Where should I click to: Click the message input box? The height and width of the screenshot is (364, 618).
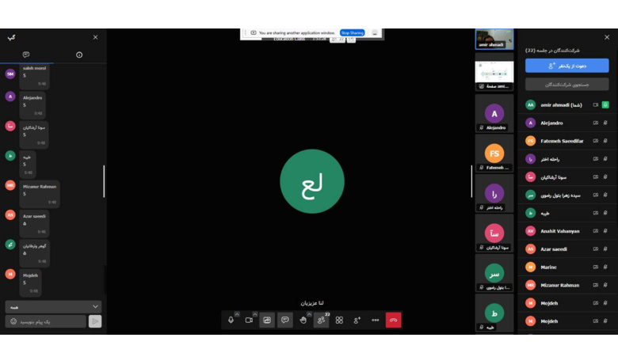[46, 321]
